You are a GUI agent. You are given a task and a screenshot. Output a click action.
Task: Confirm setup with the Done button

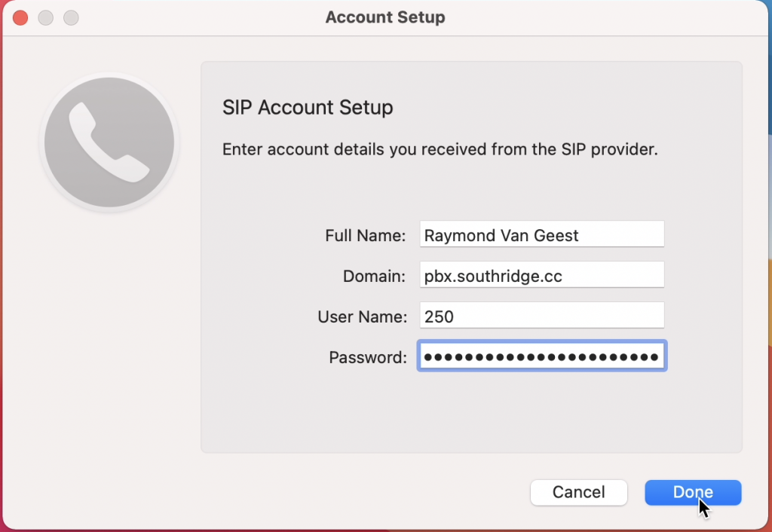point(693,492)
